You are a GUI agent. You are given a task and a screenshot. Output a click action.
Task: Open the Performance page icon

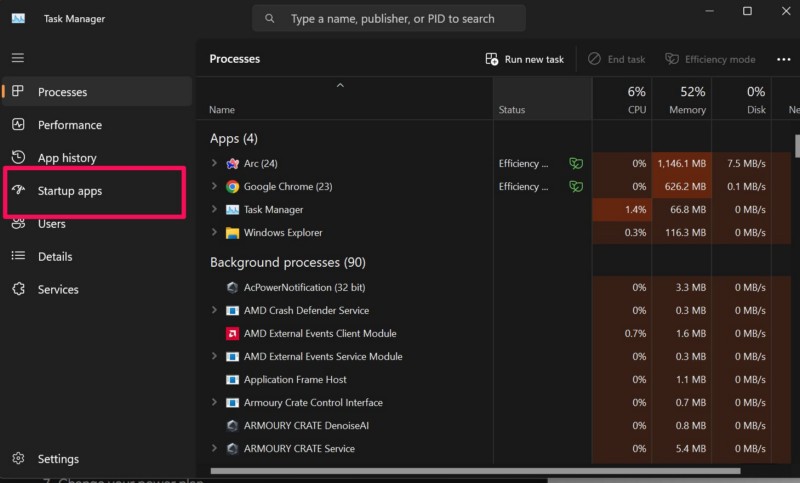[x=18, y=125]
